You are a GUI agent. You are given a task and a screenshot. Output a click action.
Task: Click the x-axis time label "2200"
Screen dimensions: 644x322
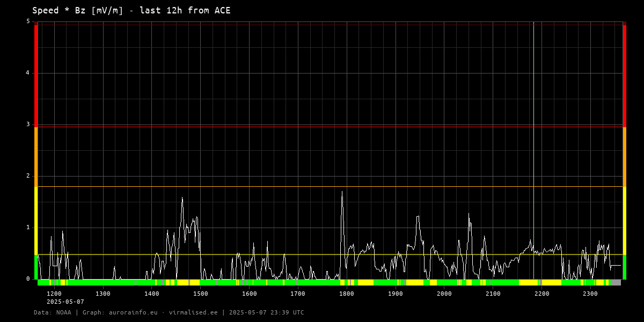pyautogui.click(x=541, y=294)
